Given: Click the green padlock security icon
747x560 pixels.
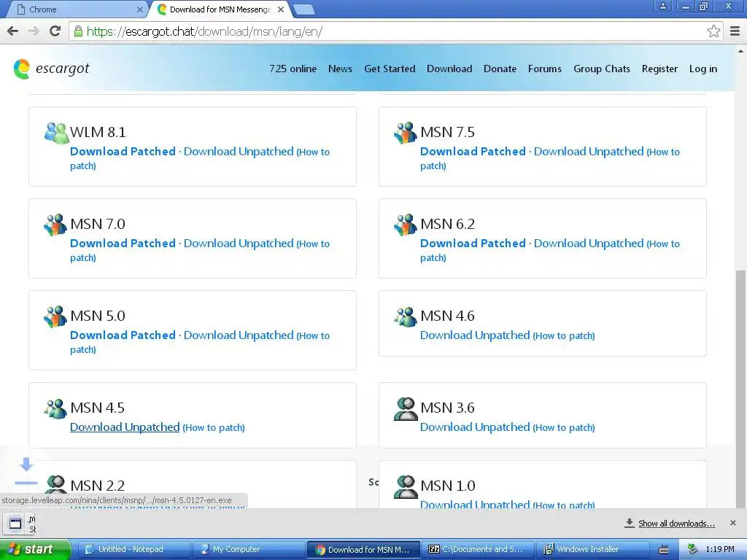Looking at the screenshot, I should point(77,31).
